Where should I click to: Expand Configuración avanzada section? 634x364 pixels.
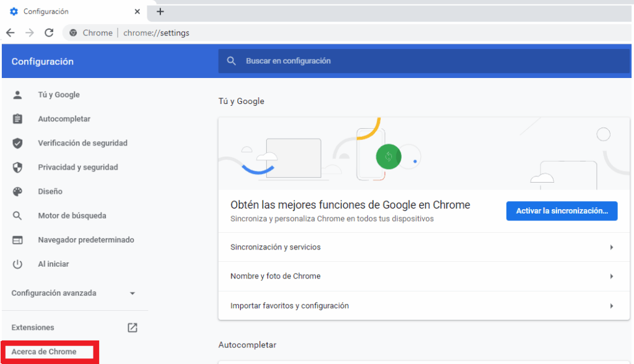[x=132, y=293]
